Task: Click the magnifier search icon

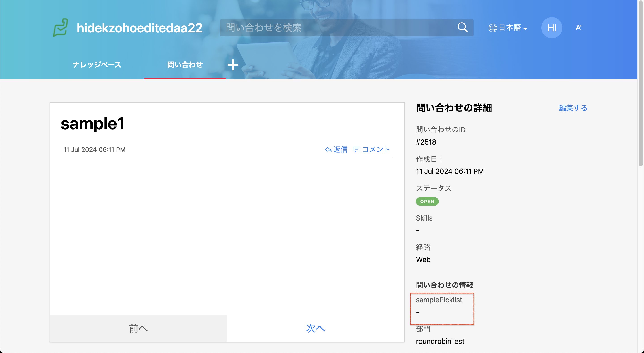Action: coord(462,27)
